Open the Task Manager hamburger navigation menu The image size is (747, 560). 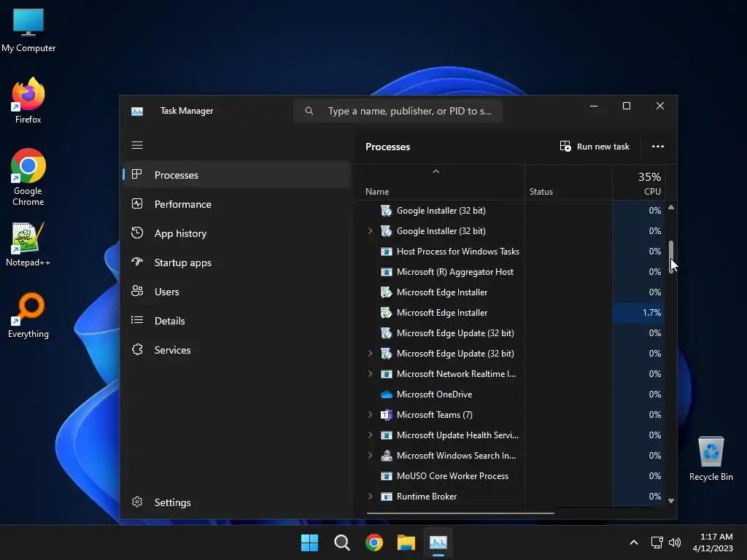[x=137, y=145]
